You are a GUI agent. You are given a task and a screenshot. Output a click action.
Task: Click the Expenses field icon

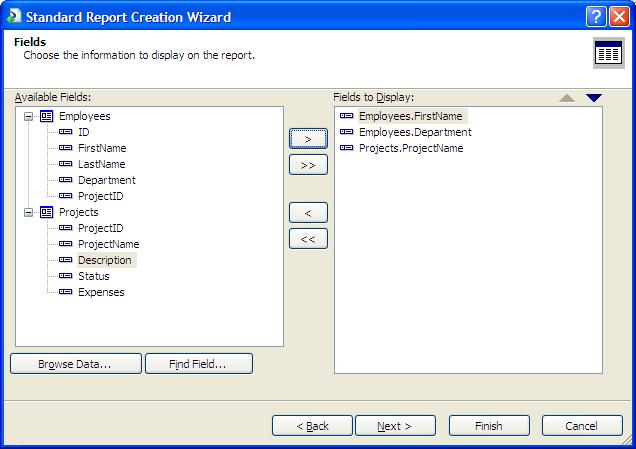click(66, 292)
